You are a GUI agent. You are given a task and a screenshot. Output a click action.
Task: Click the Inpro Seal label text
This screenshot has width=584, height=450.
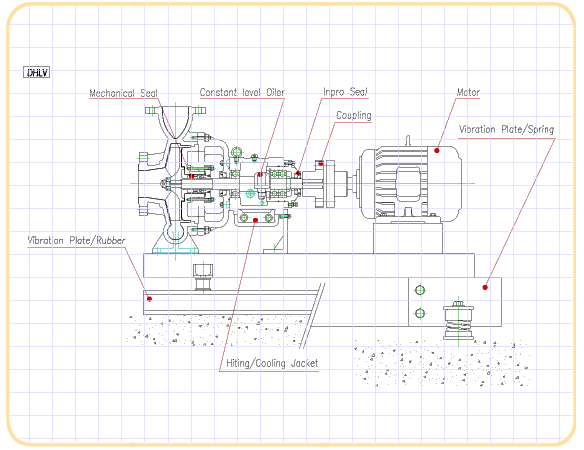[x=345, y=92]
